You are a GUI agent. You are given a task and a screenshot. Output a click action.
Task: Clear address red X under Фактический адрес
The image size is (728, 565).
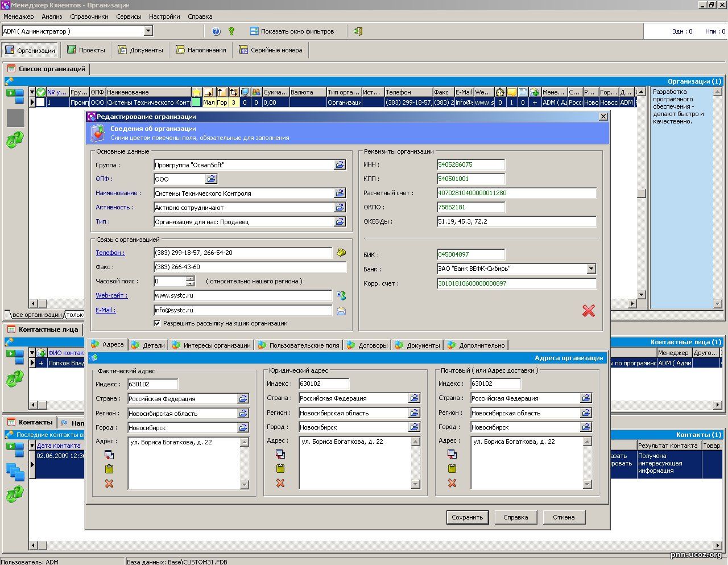click(109, 483)
